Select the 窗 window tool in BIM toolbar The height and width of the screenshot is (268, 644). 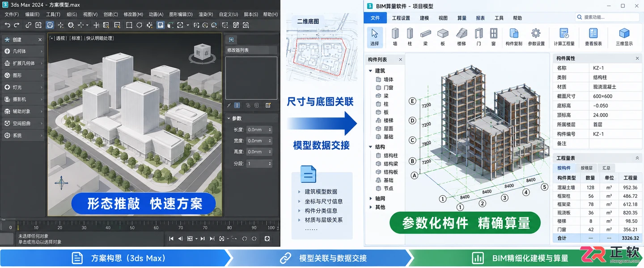(x=493, y=37)
